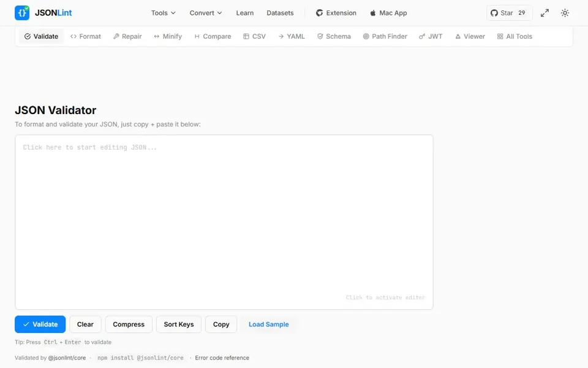Open the YAML tool tab
The image size is (588, 368).
(x=292, y=36)
